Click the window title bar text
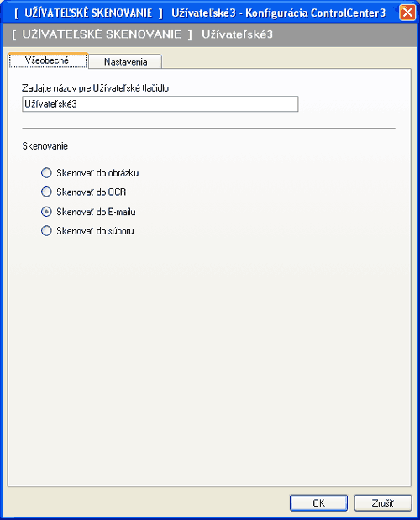The width and height of the screenshot is (420, 520). (x=200, y=13)
